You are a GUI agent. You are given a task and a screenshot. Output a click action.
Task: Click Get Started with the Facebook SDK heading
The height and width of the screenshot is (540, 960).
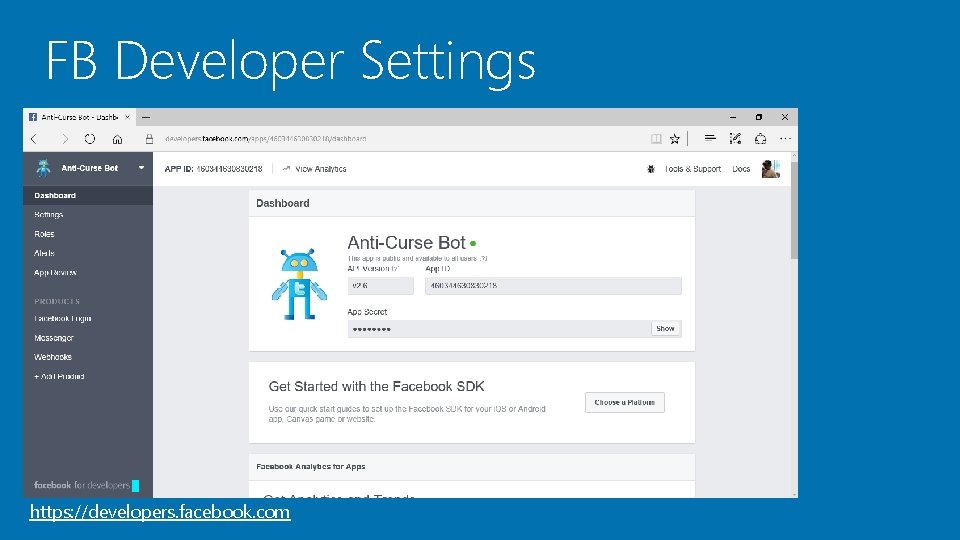coord(377,386)
